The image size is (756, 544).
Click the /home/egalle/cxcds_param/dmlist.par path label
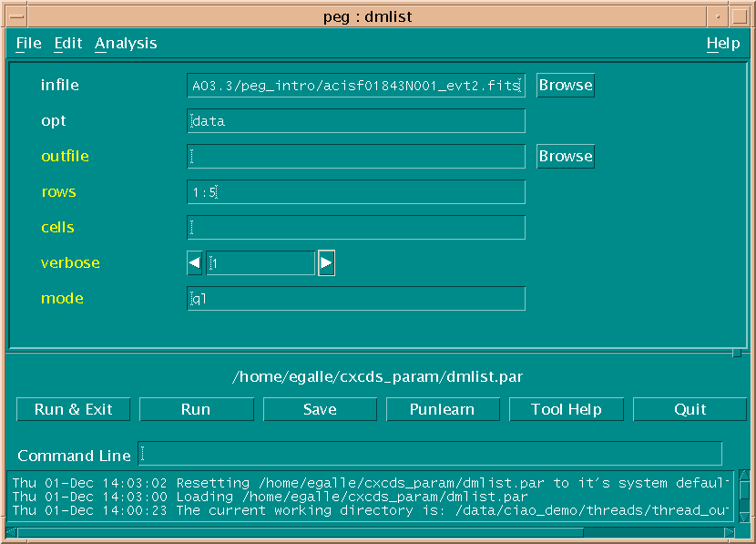[377, 376]
